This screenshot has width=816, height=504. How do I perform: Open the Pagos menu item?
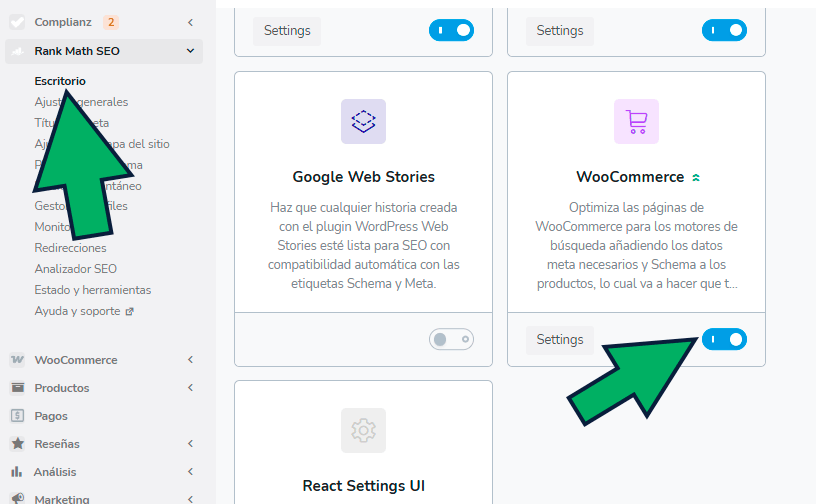[51, 416]
